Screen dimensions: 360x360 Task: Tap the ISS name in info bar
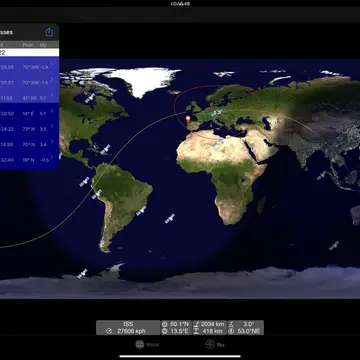128,324
